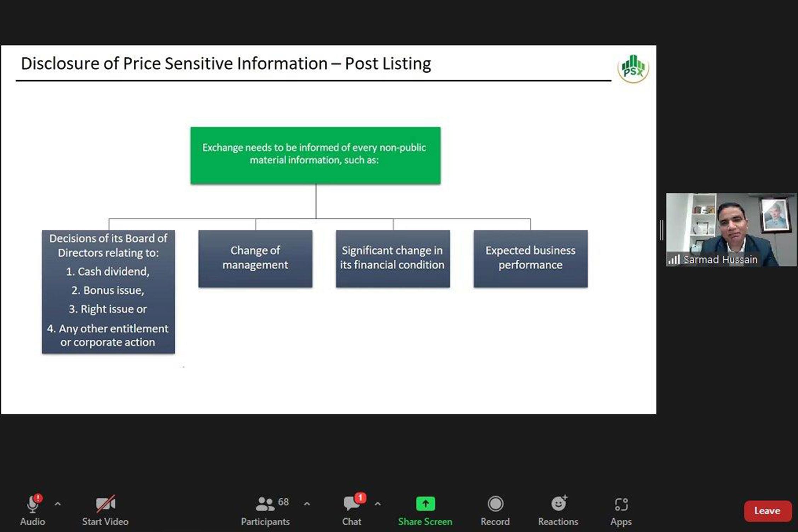798x532 pixels.
Task: Click '3. Right issue or' text
Action: [x=108, y=309]
